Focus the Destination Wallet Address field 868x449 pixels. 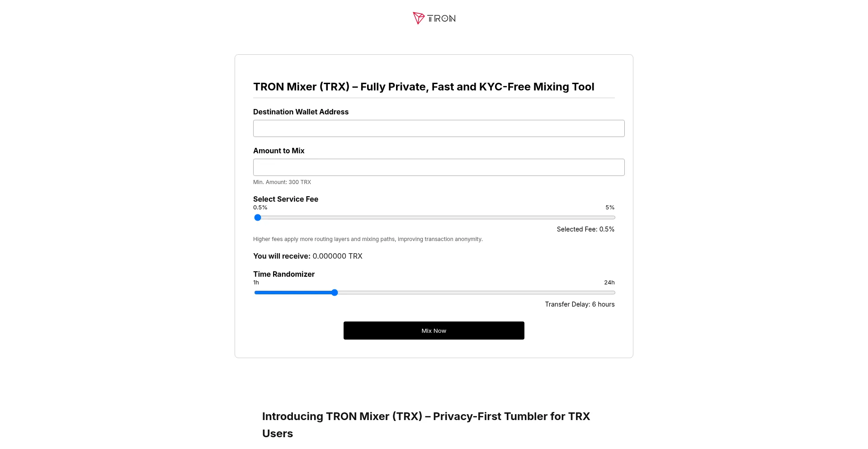(439, 128)
